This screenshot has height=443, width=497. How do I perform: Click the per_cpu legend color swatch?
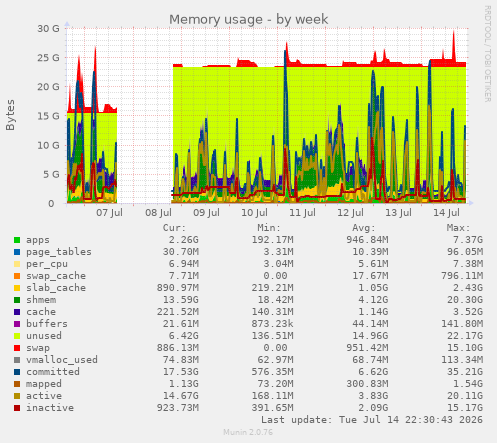point(17,264)
